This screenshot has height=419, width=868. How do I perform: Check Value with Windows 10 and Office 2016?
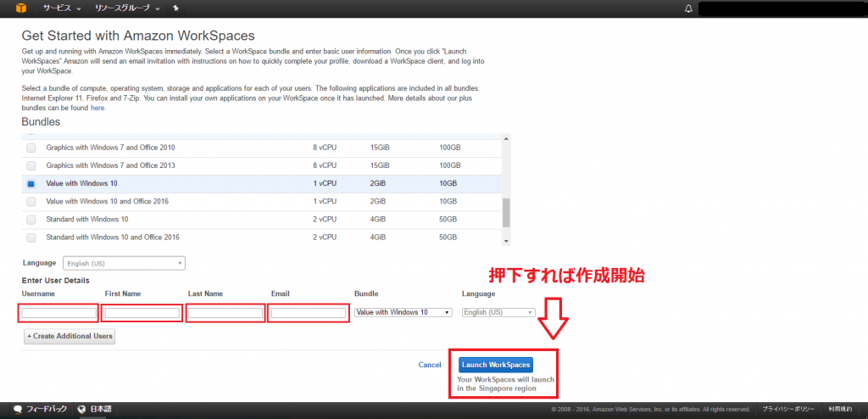pos(31,201)
